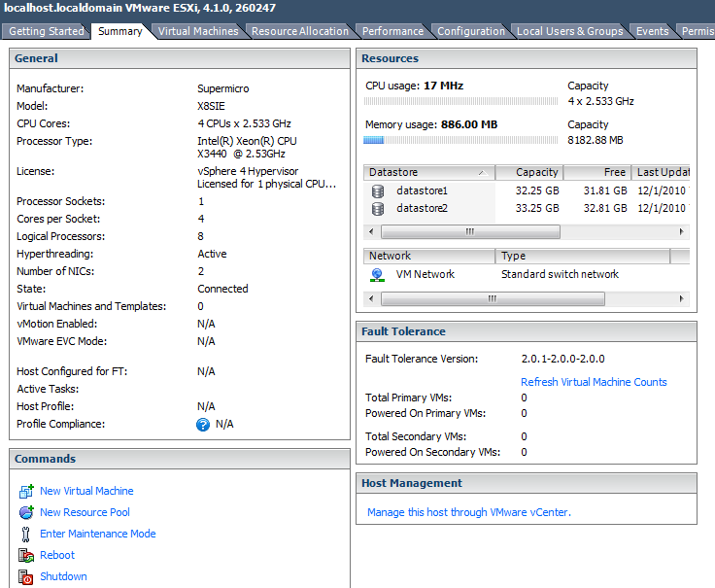
Task: Click Refresh Virtual Machine Counts link
Action: tap(594, 382)
